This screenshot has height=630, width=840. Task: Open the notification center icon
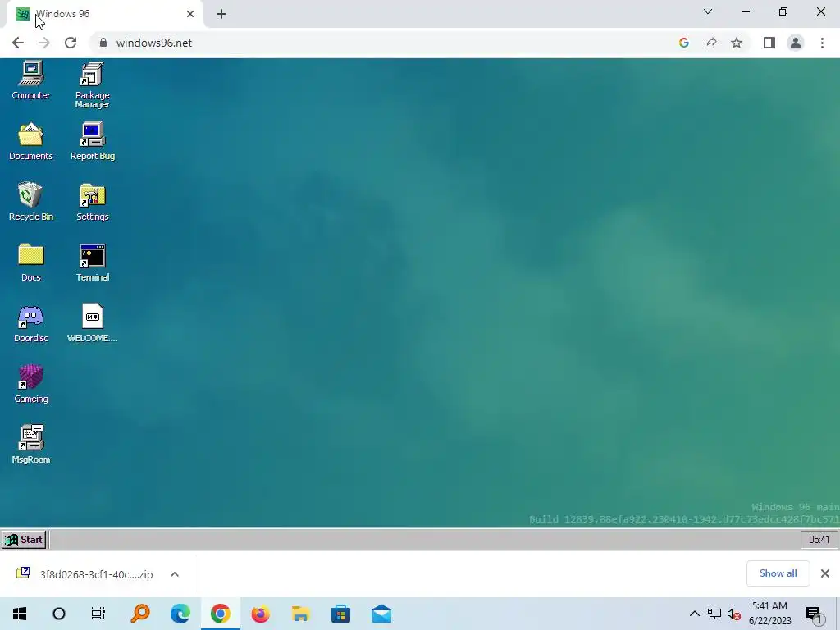(x=815, y=614)
